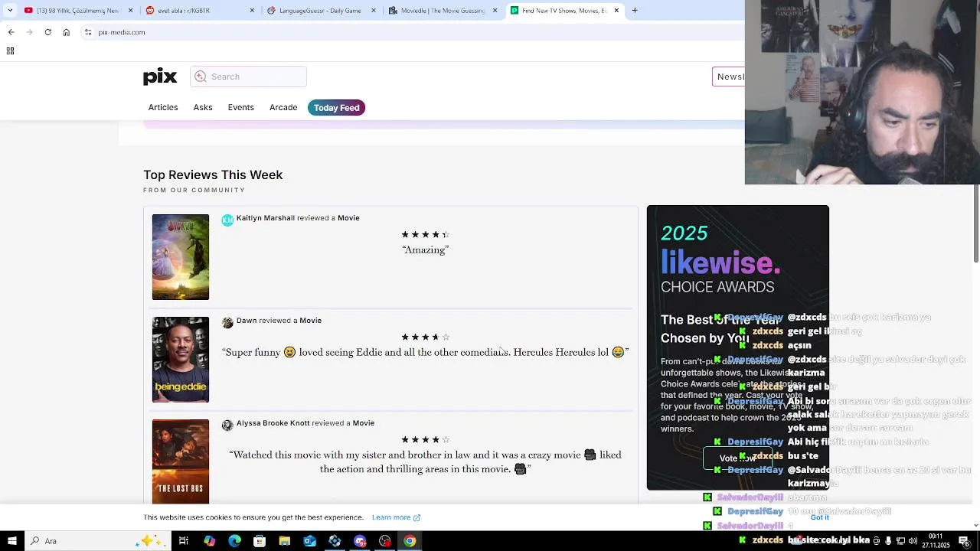Open the Asks menu item
The image size is (980, 551).
click(203, 107)
